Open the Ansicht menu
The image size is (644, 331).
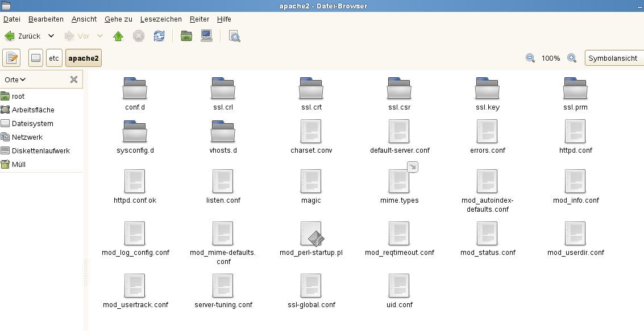[84, 19]
